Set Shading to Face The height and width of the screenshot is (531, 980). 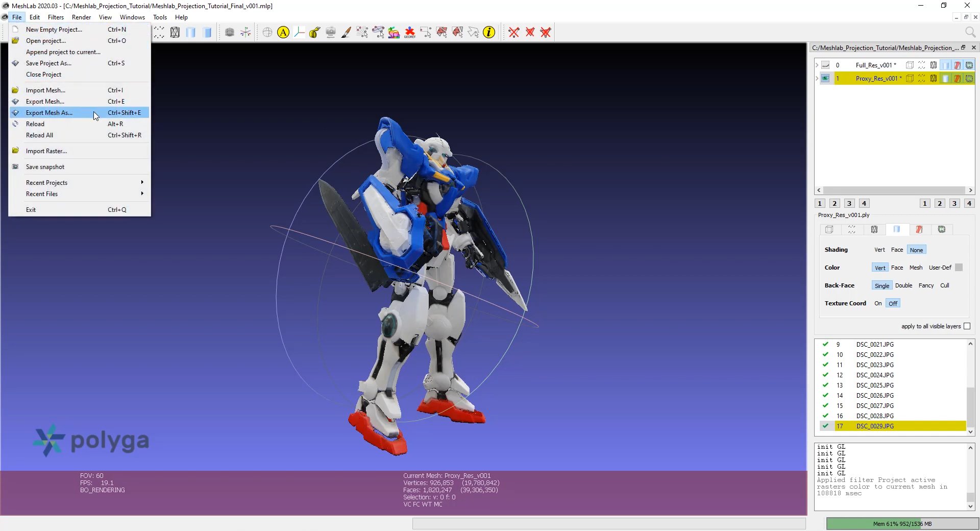(897, 250)
